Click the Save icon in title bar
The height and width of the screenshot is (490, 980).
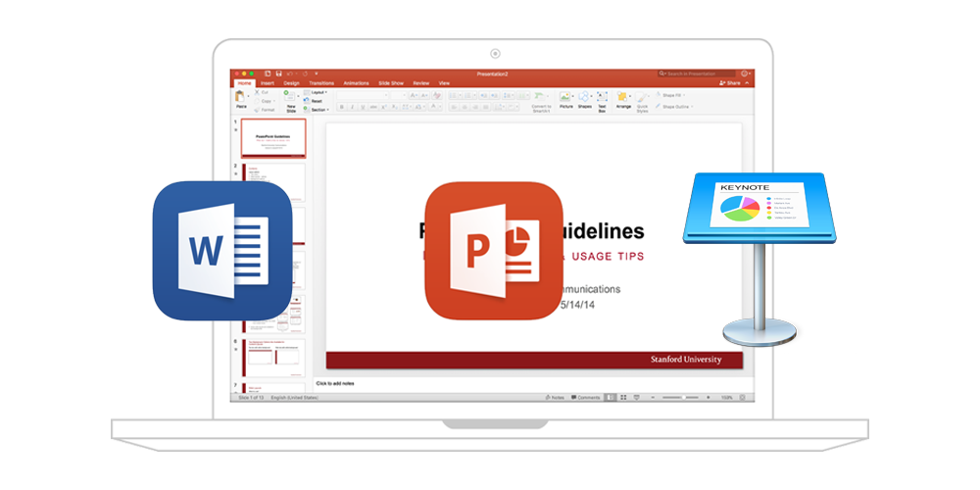278,73
